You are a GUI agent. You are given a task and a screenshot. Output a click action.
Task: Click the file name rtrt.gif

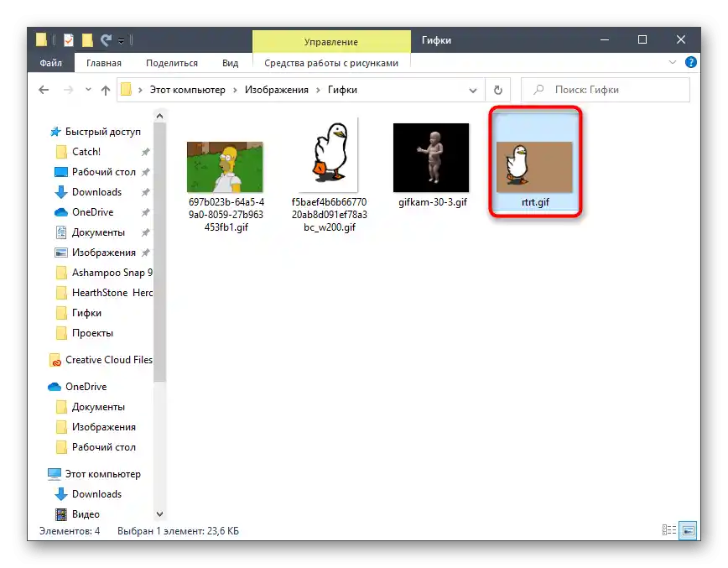tap(535, 202)
